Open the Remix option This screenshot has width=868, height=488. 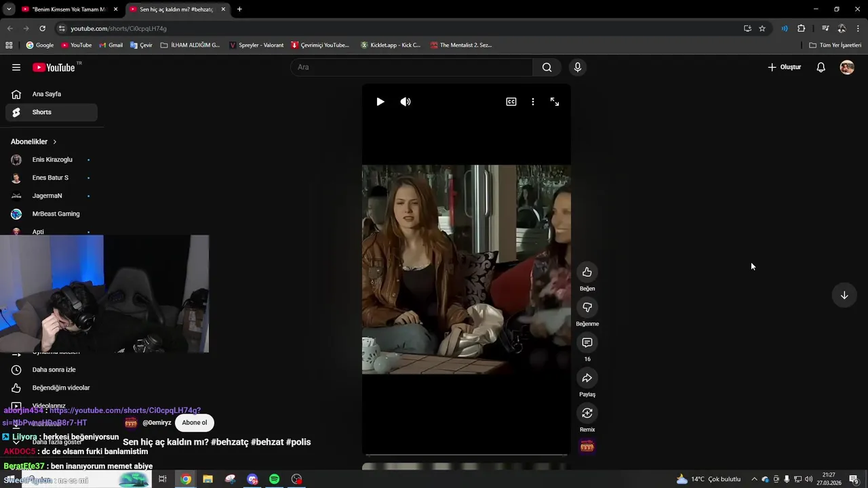point(587,413)
